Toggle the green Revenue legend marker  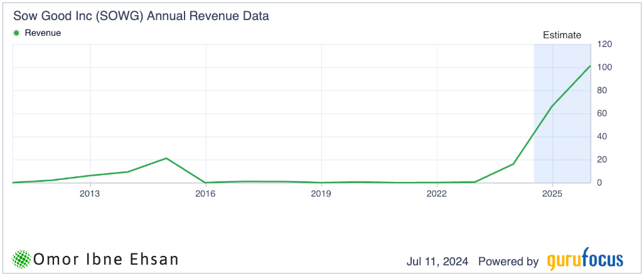17,33
